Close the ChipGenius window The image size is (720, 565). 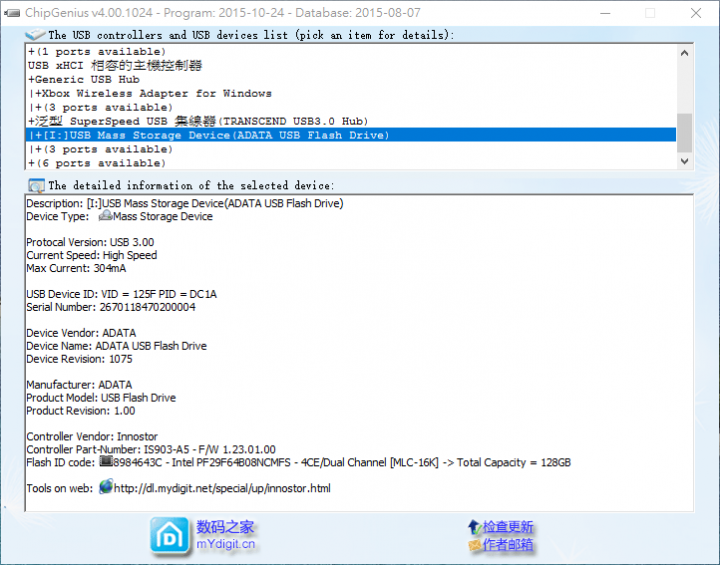(x=696, y=13)
